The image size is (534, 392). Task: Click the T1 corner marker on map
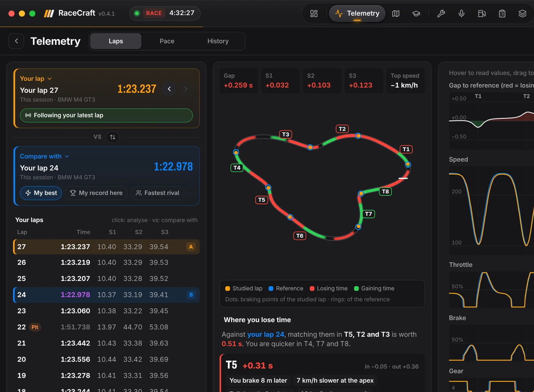click(406, 149)
